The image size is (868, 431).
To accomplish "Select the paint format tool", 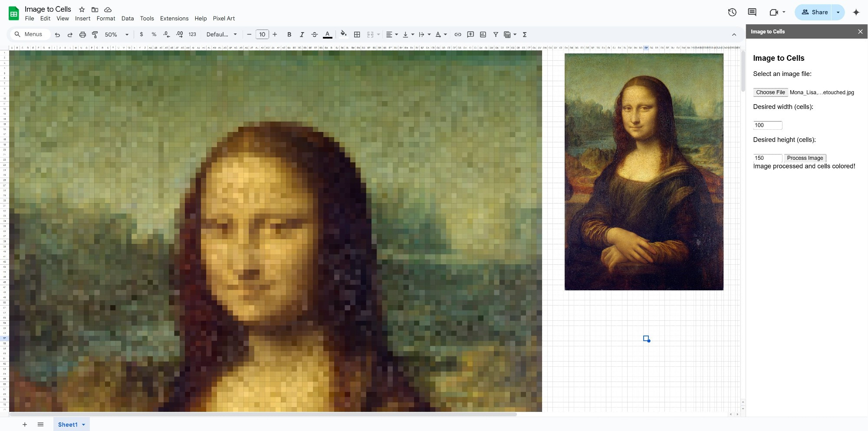I will tap(95, 35).
